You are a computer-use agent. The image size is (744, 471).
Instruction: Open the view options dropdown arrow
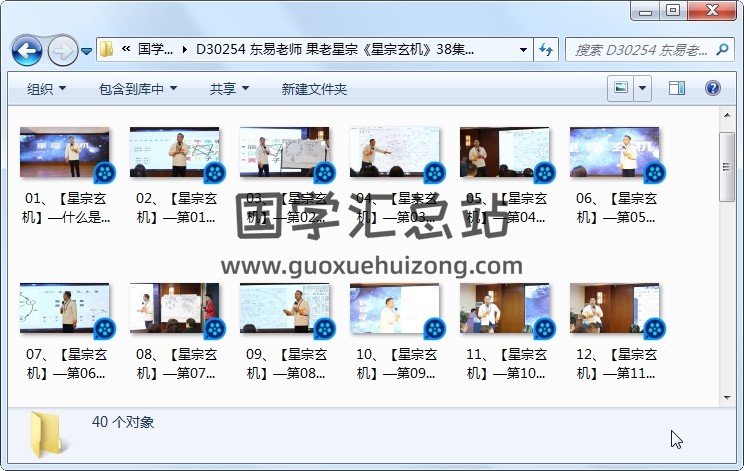(x=642, y=88)
